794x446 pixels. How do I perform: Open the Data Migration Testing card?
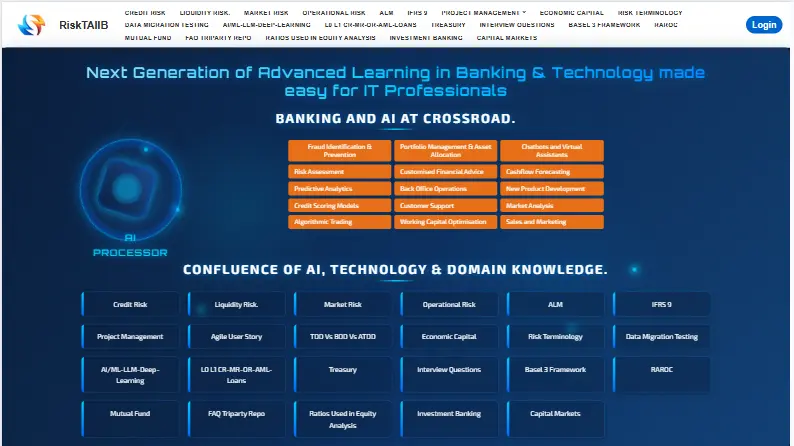point(661,337)
